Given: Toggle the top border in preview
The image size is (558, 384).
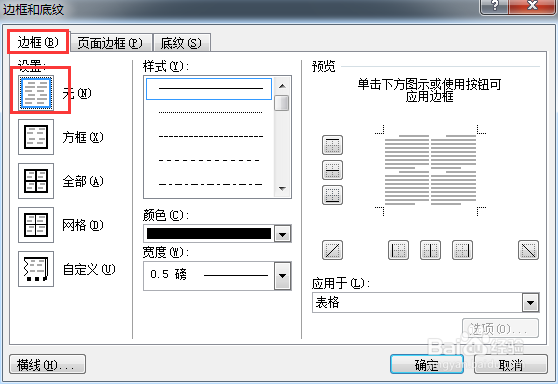Looking at the screenshot, I should (332, 145).
